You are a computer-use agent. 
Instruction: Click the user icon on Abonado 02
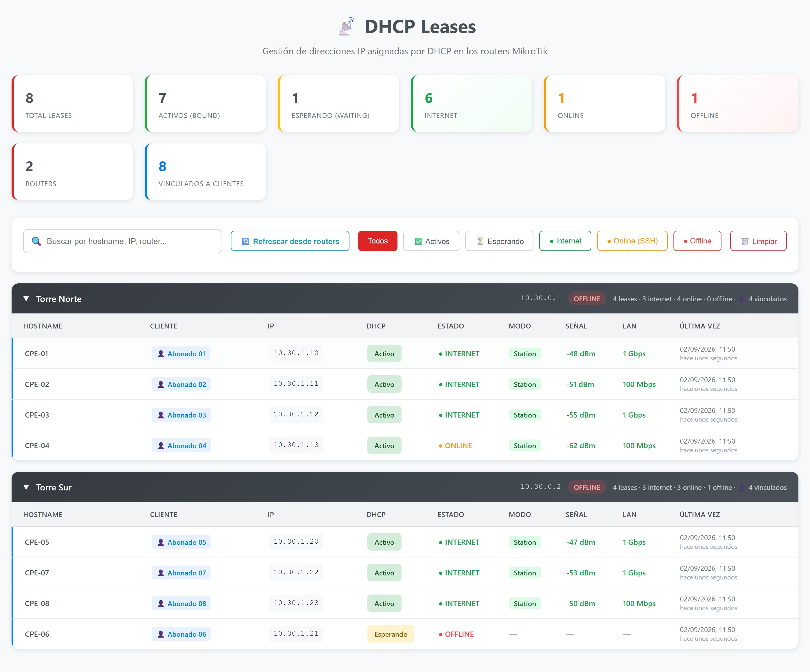click(161, 384)
